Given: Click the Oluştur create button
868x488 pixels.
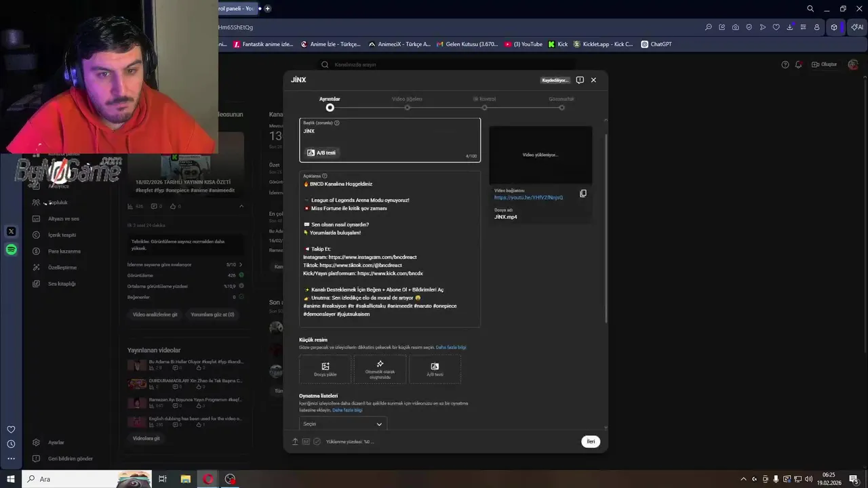Looking at the screenshot, I should (x=825, y=64).
